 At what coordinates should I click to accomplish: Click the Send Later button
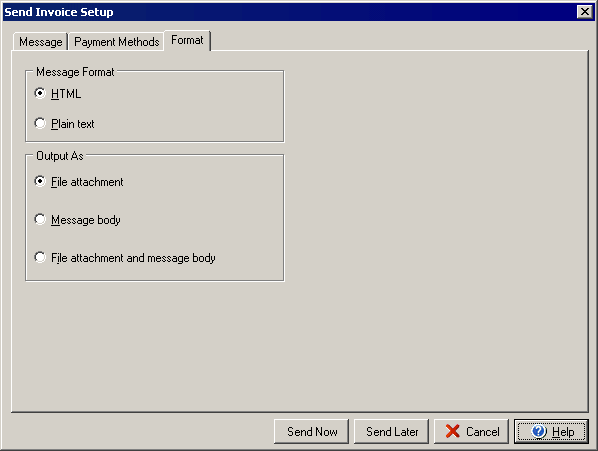[392, 432]
